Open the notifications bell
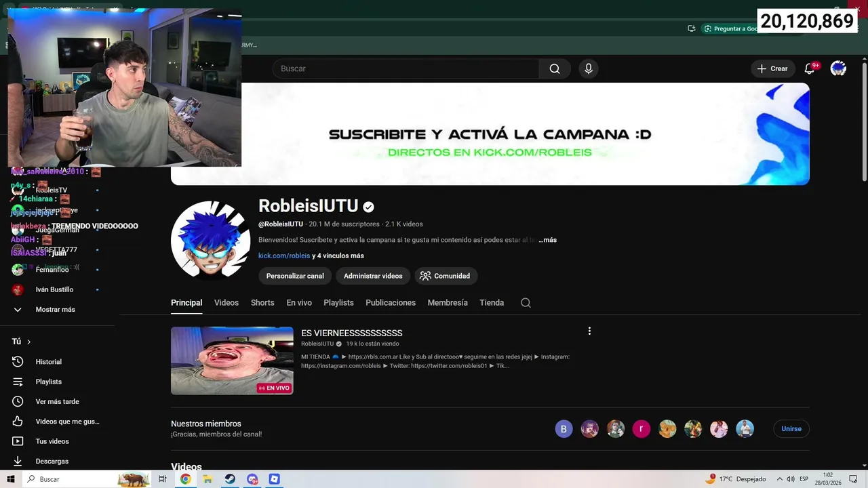The height and width of the screenshot is (488, 868). (809, 68)
